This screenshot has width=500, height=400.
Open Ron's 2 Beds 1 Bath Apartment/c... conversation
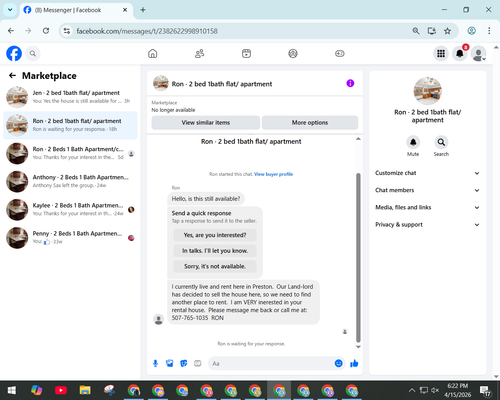70,153
